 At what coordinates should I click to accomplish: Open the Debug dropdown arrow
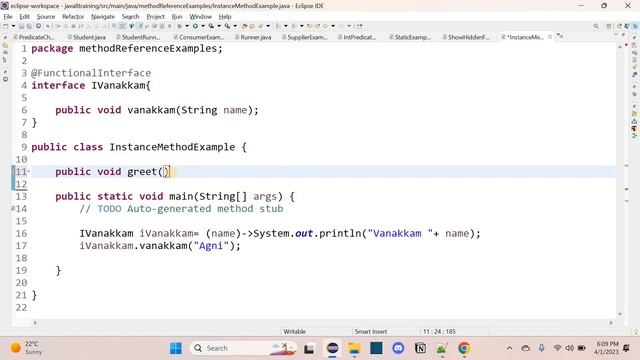pos(187,26)
